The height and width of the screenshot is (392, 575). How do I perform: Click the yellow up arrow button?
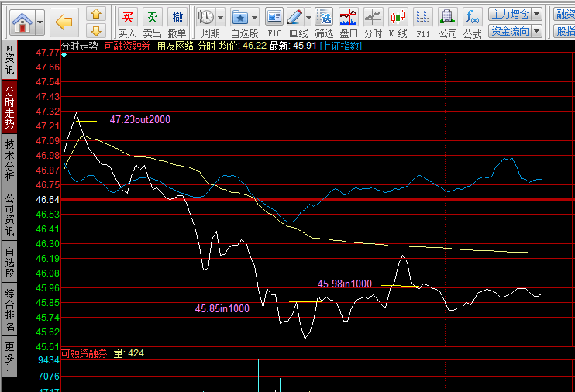pyautogui.click(x=96, y=14)
